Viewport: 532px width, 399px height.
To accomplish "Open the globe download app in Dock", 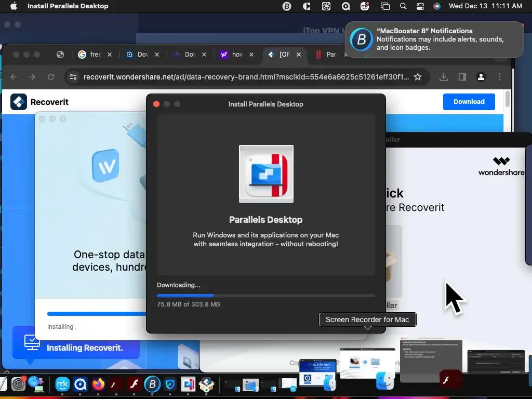I will [x=36, y=384].
